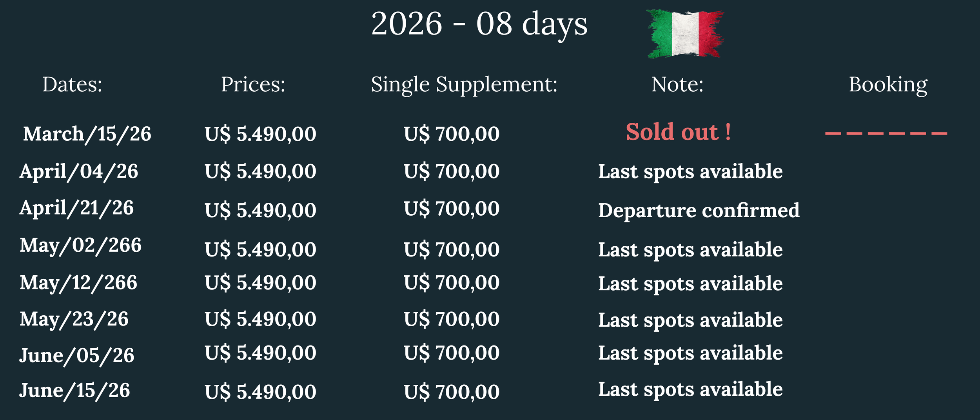This screenshot has width=980, height=420.
Task: Click the Departure confirmed note
Action: (699, 211)
